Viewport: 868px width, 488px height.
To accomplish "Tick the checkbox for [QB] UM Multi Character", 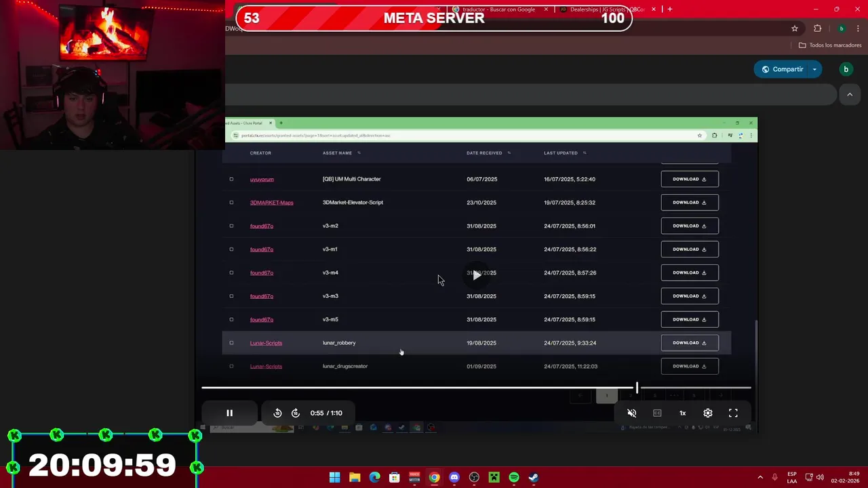I will pos(231,179).
